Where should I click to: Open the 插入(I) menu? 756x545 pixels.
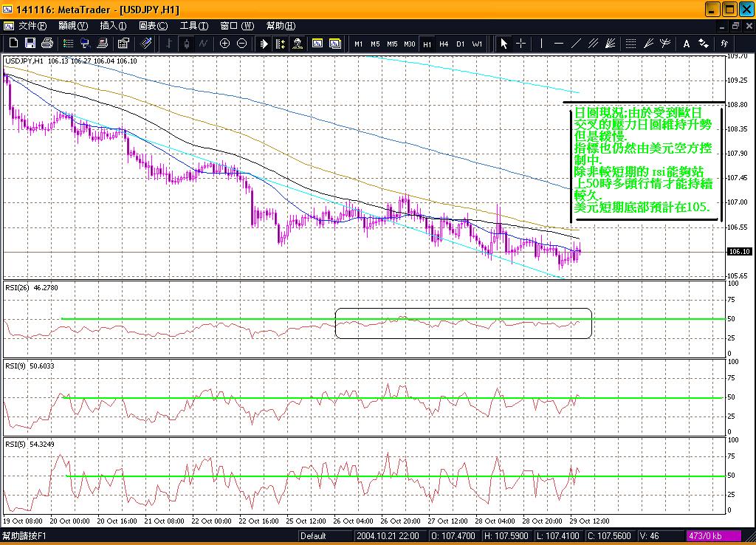point(113,26)
